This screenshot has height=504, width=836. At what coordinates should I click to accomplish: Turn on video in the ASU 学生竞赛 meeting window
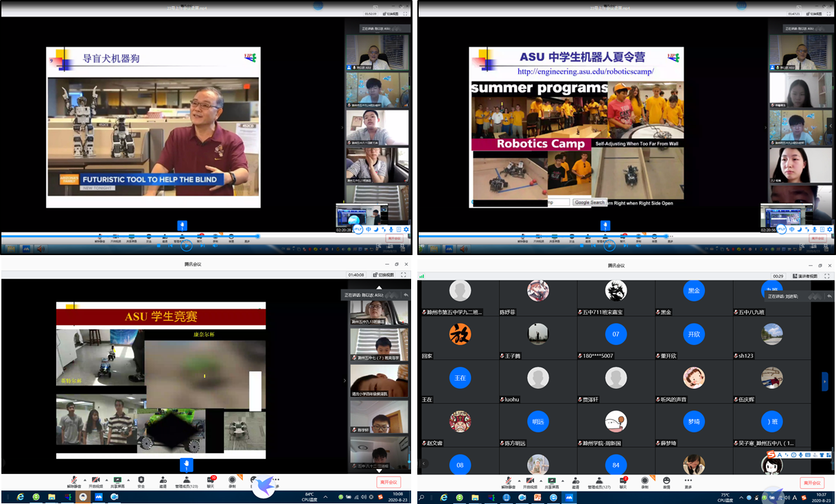(x=95, y=482)
